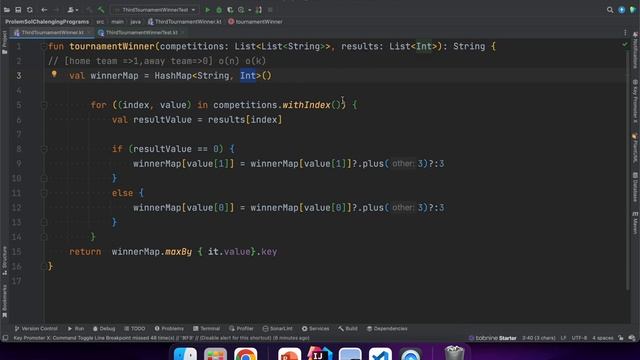Select main in the breadcrumb path

pyautogui.click(x=117, y=22)
